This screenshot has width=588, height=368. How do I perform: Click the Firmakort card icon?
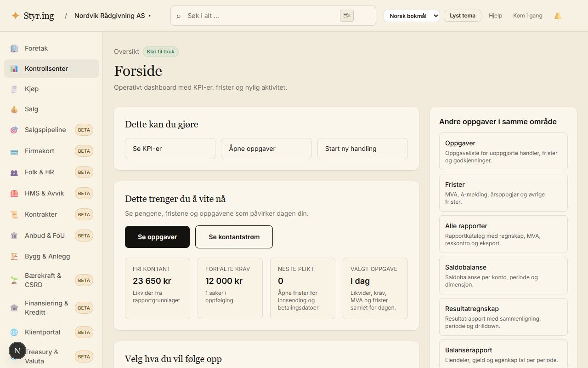14,151
